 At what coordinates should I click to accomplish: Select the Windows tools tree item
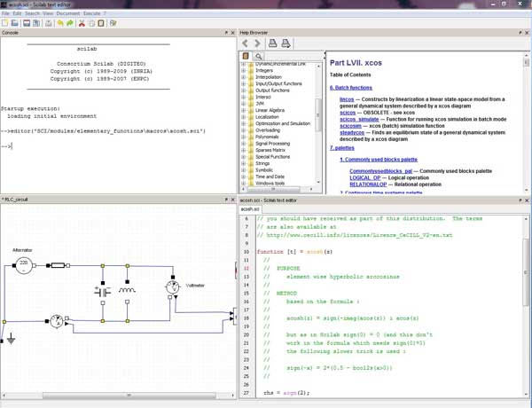pos(270,184)
